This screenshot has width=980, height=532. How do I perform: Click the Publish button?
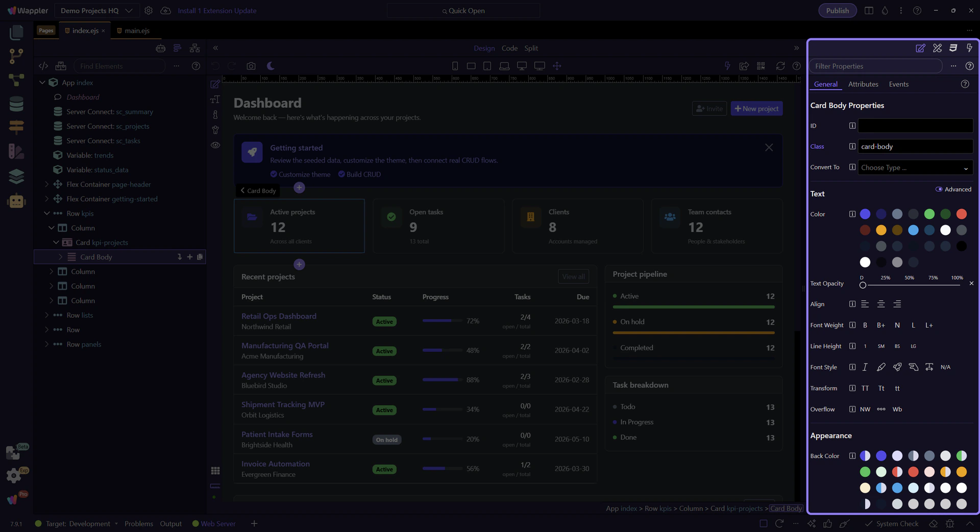click(x=837, y=11)
